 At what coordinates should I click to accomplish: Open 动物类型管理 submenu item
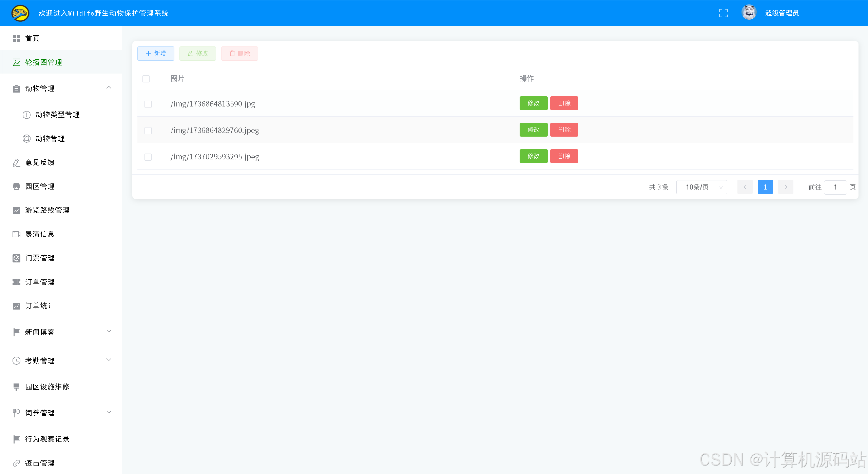point(61,115)
